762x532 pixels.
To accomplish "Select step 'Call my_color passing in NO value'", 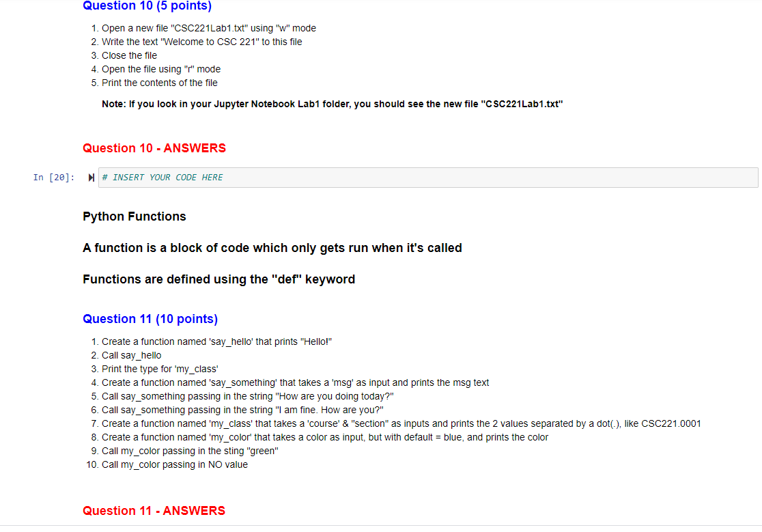I will [175, 464].
